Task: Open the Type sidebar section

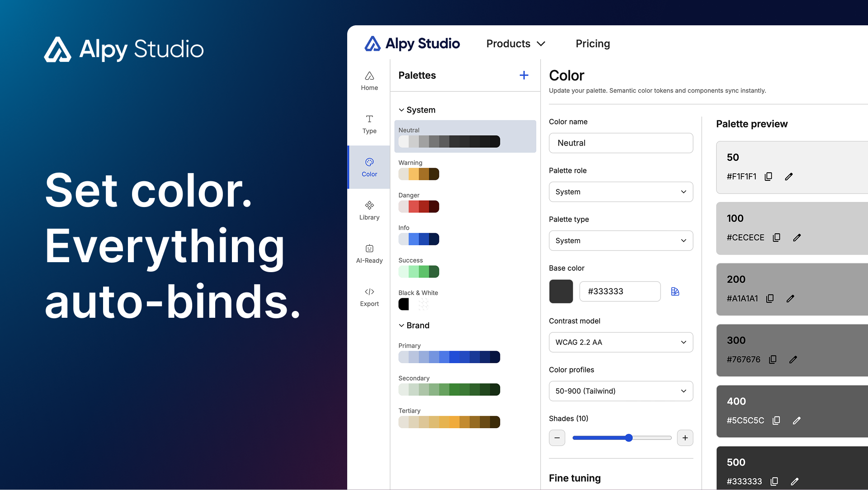Action: tap(369, 124)
